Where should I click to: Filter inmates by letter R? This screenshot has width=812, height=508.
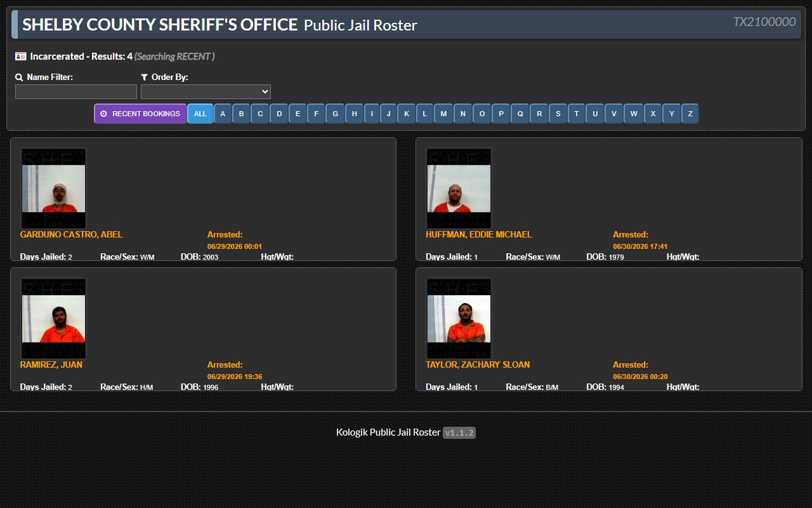pos(539,114)
